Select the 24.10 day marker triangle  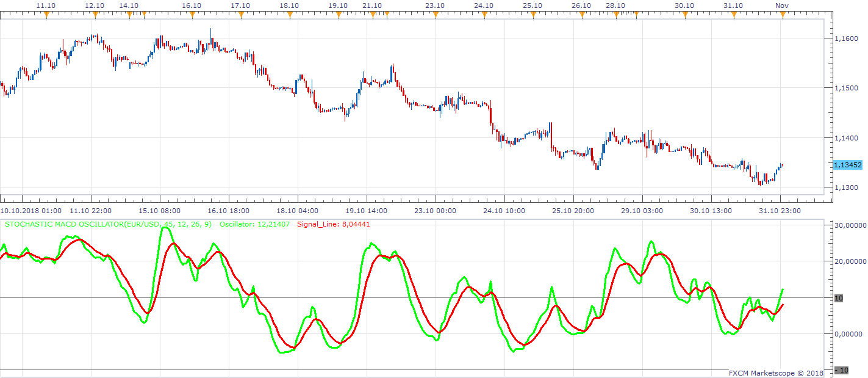click(484, 15)
